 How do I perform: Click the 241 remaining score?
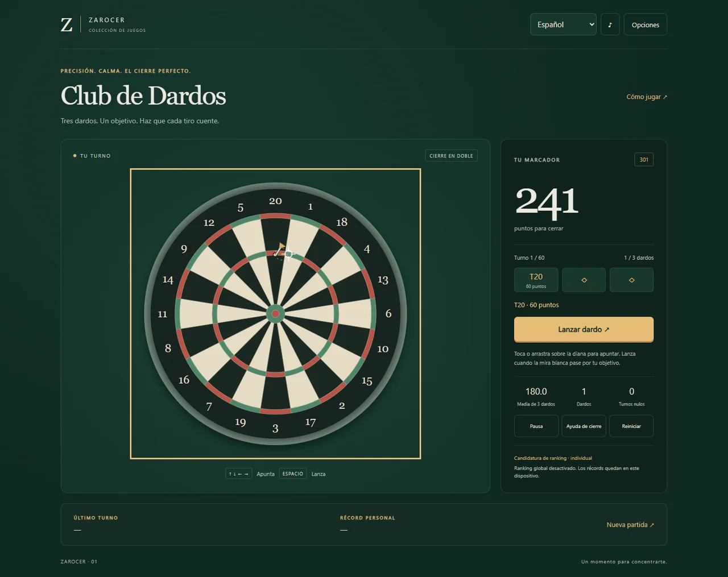[x=547, y=202]
